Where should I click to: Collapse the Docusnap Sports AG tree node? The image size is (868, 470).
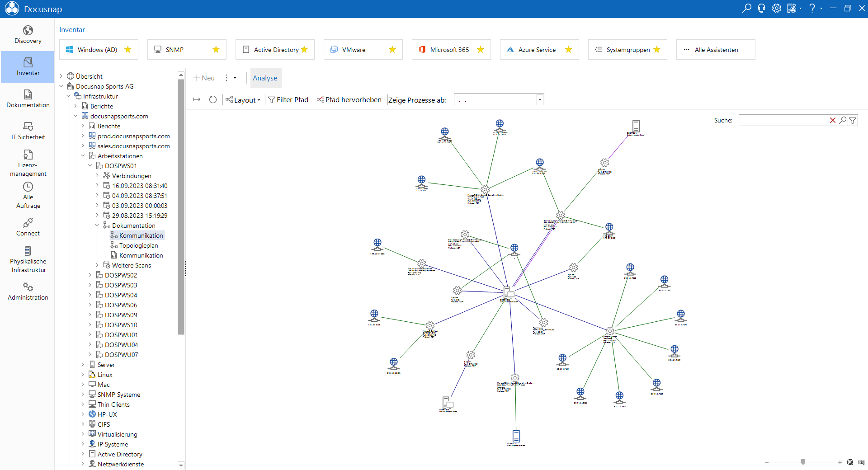click(61, 86)
